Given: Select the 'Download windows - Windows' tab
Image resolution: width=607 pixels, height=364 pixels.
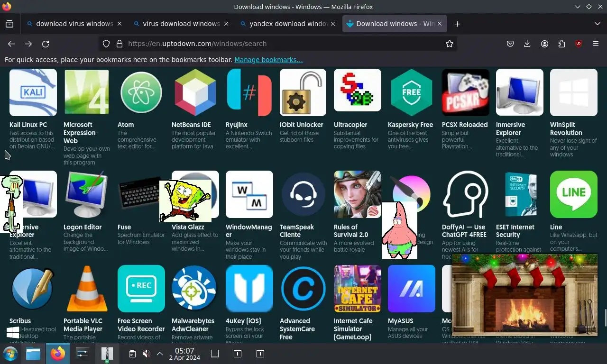Looking at the screenshot, I should [395, 24].
